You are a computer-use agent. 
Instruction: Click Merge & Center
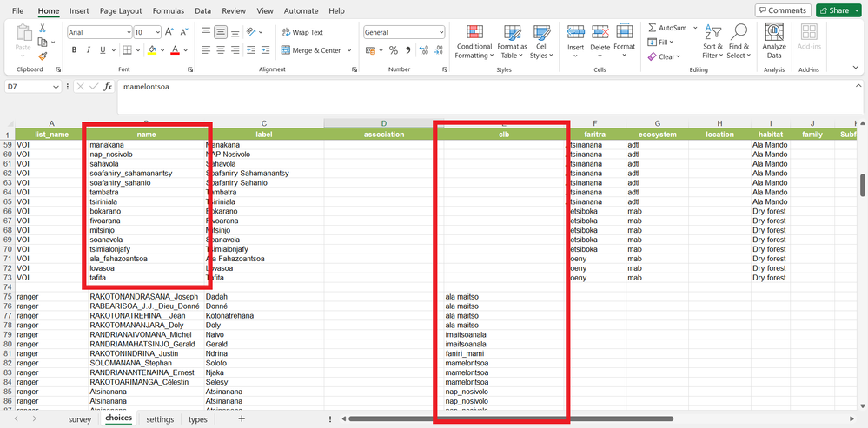click(x=311, y=50)
